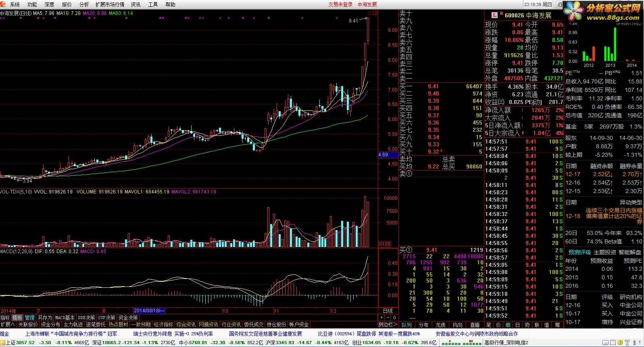The image size is (644, 347).
Task: Select the 资金决策 template
Action: [x=128, y=318]
